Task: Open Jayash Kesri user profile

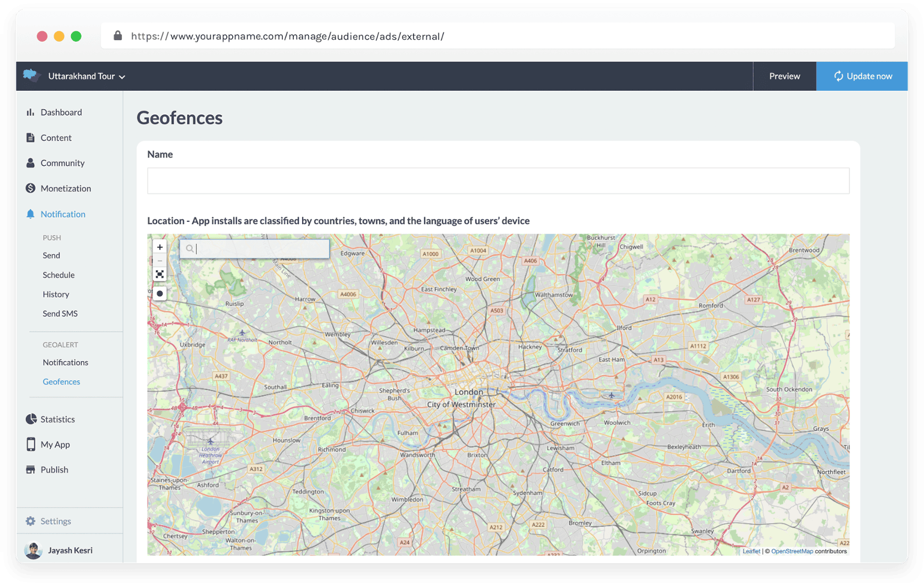Action: 69,550
